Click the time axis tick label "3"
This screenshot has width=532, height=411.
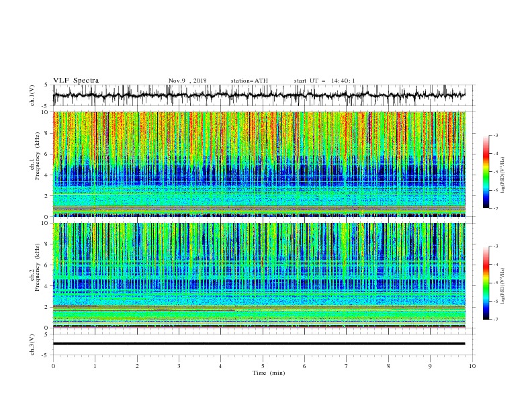point(179,366)
